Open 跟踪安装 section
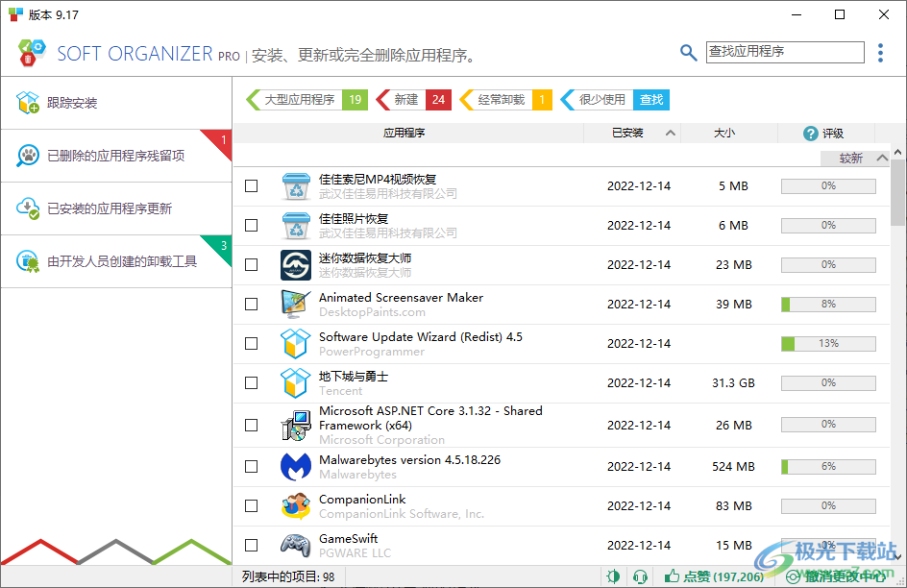Screen dimensions: 907x588 point(116,103)
